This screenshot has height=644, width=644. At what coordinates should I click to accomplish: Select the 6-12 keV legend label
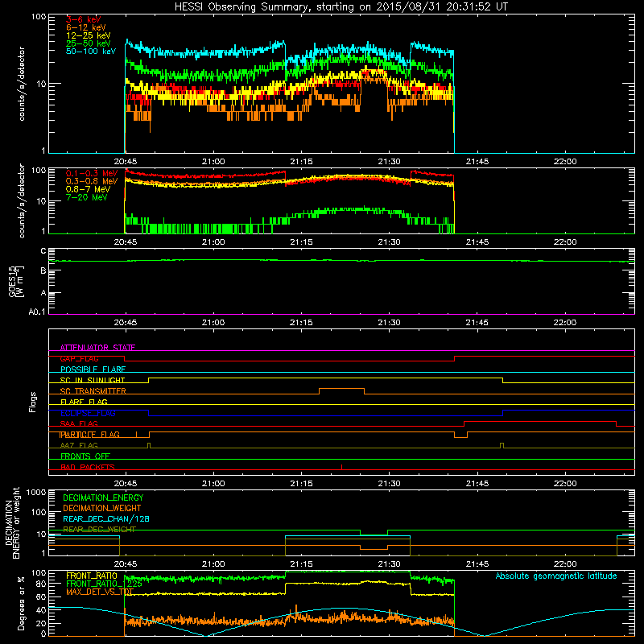(x=86, y=27)
